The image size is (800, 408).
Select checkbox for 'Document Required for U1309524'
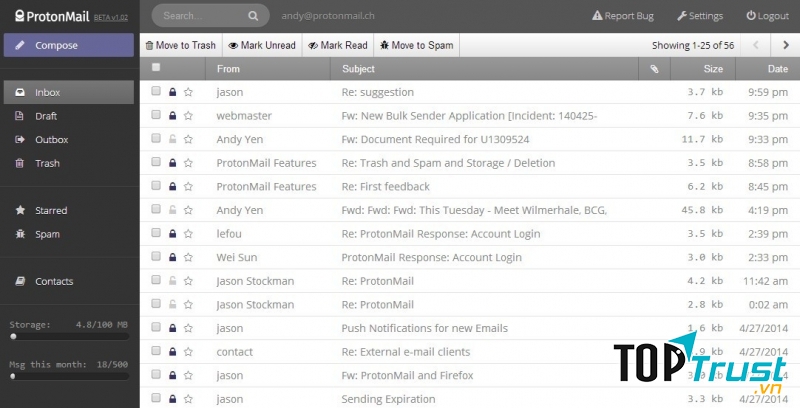[156, 138]
